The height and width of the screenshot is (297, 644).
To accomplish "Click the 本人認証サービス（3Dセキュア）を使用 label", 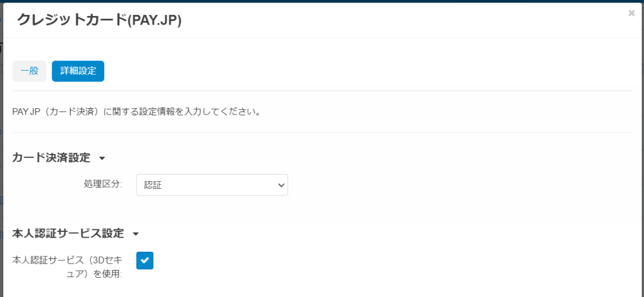I will point(68,267).
